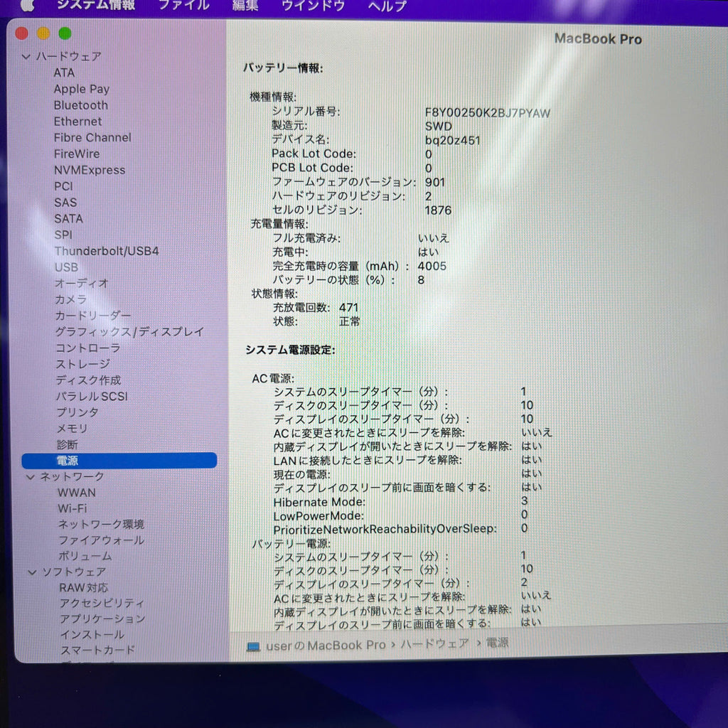728x728 pixels.
Task: Click 電源 in the path bar
Action: 497,643
